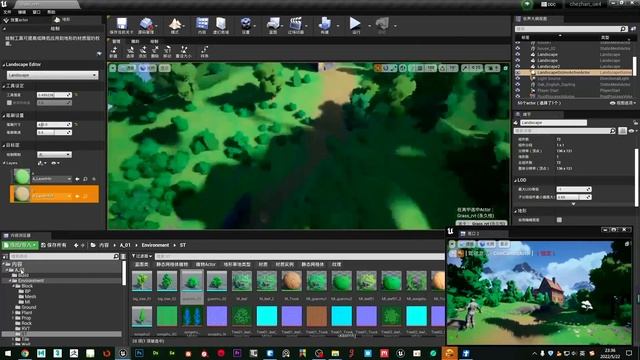Open the Edit menu
This screenshot has height=360, width=640.
click(22, 12)
